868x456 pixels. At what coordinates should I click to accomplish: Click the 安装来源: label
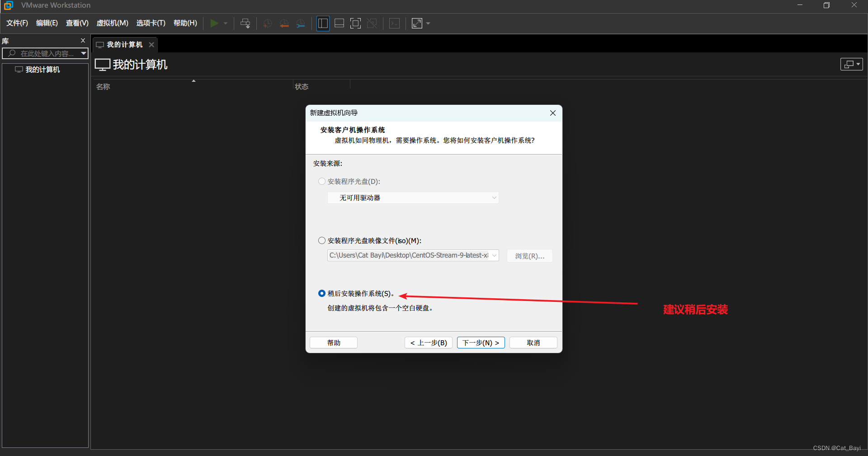coord(328,164)
